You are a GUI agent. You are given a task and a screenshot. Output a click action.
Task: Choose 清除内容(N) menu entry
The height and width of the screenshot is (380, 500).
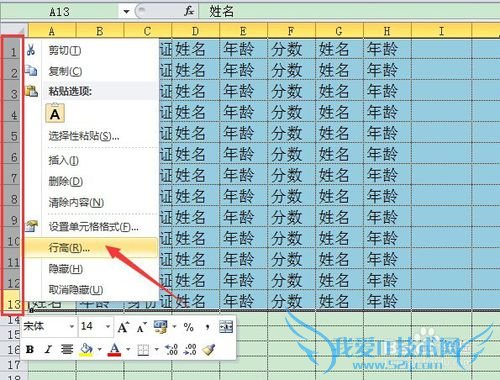(91, 202)
